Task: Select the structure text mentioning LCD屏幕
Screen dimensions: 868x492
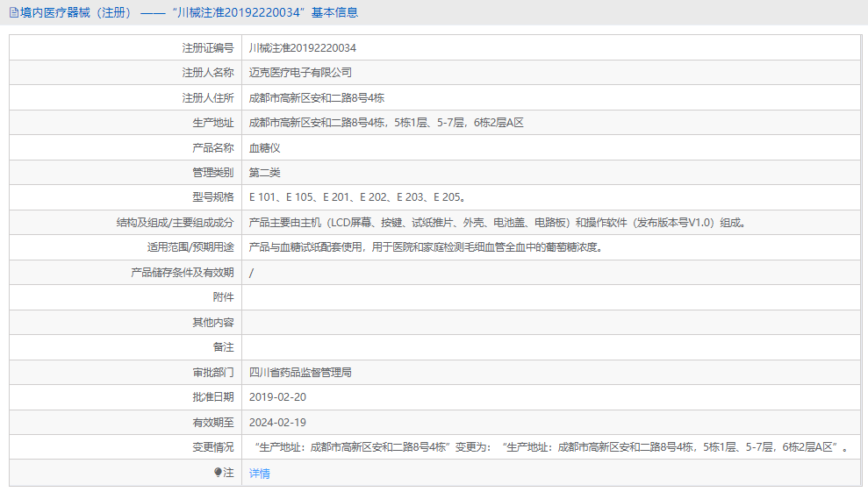Action: click(499, 223)
